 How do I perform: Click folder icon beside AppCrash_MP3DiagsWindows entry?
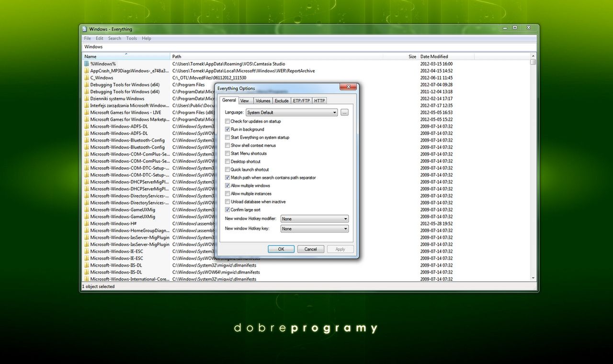87,71
